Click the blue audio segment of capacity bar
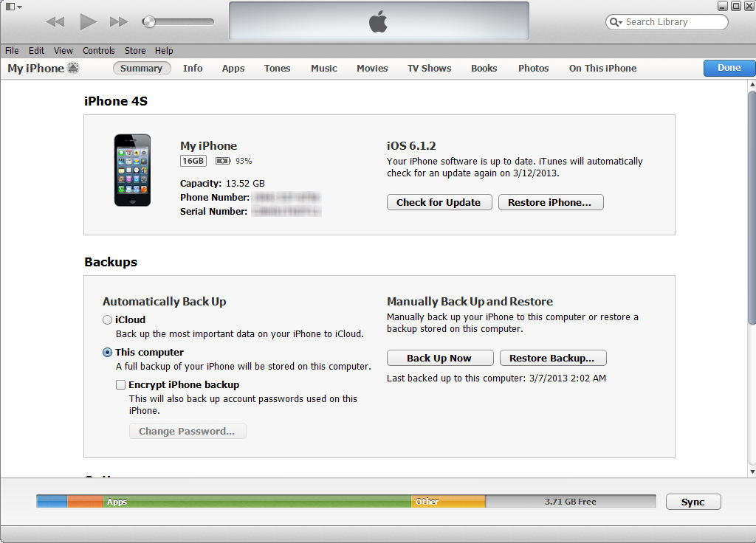The width and height of the screenshot is (756, 543). click(52, 502)
